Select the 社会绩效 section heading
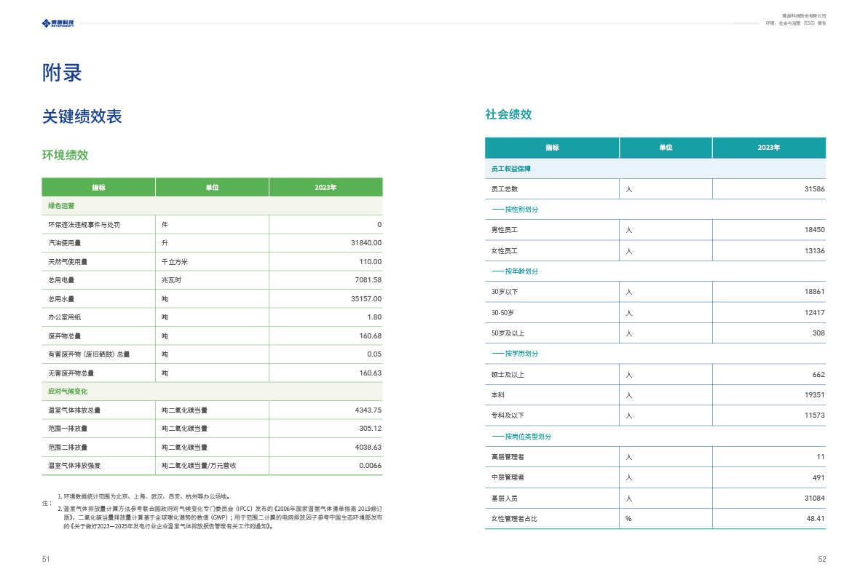Image resolution: width=868 pixels, height=588 pixels. pyautogui.click(x=508, y=114)
